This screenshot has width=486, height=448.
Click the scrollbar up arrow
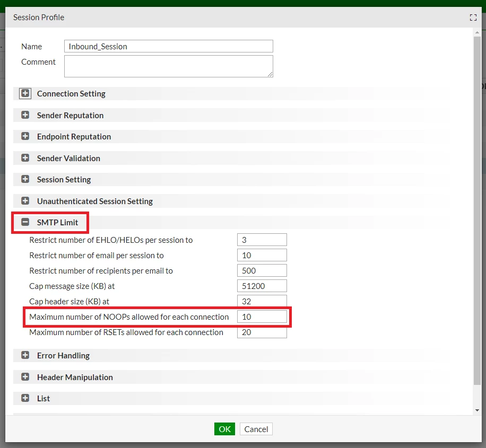pos(477,32)
